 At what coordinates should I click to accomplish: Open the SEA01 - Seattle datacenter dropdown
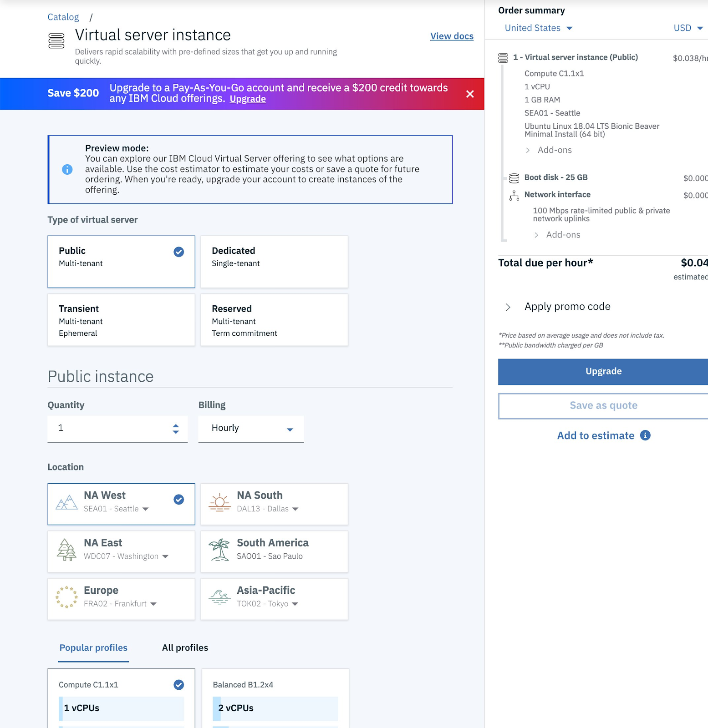[116, 509]
